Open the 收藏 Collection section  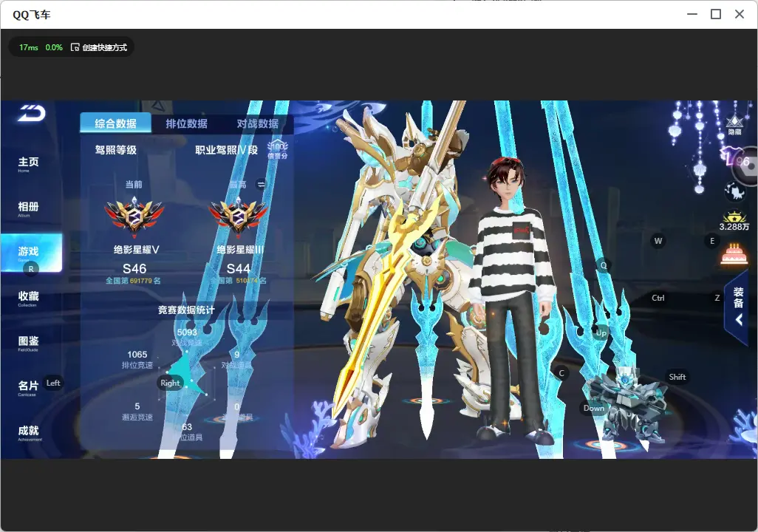point(29,298)
